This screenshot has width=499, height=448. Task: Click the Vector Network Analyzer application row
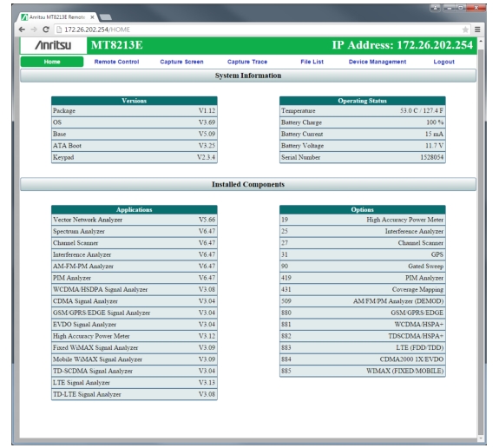coord(135,220)
